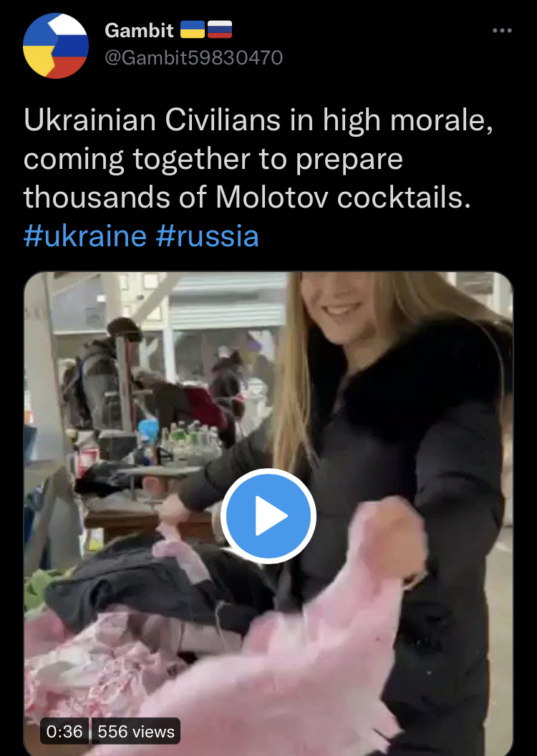537x756 pixels.
Task: Play the video with the blue play button
Action: [x=268, y=516]
